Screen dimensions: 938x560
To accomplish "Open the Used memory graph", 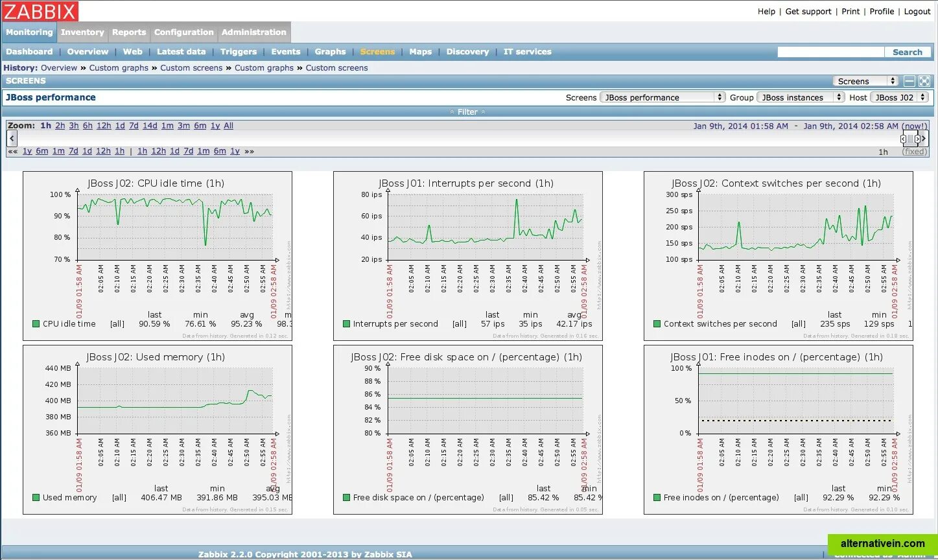I will (x=158, y=429).
